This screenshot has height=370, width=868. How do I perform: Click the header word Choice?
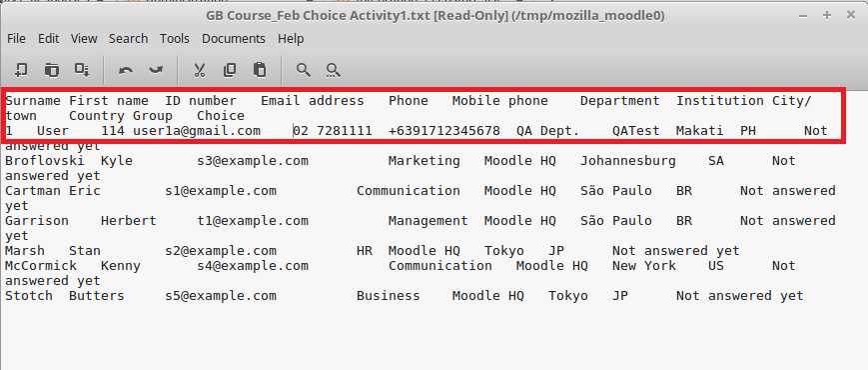coord(221,116)
